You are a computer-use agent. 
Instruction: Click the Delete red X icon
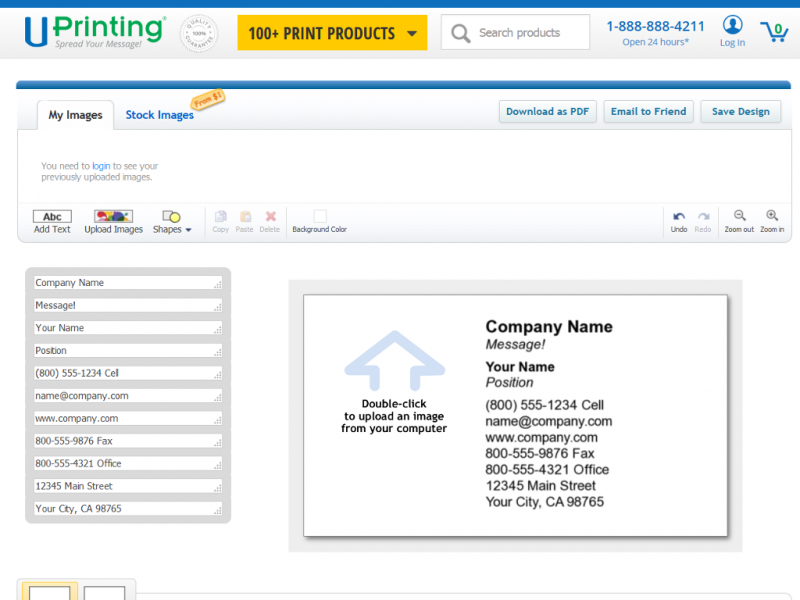(270, 216)
